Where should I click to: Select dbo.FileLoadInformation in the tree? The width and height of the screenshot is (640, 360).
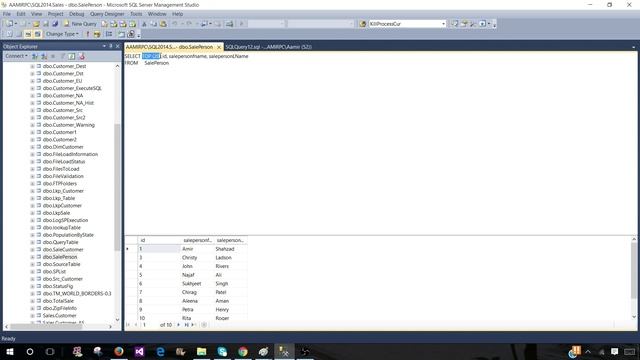point(70,154)
